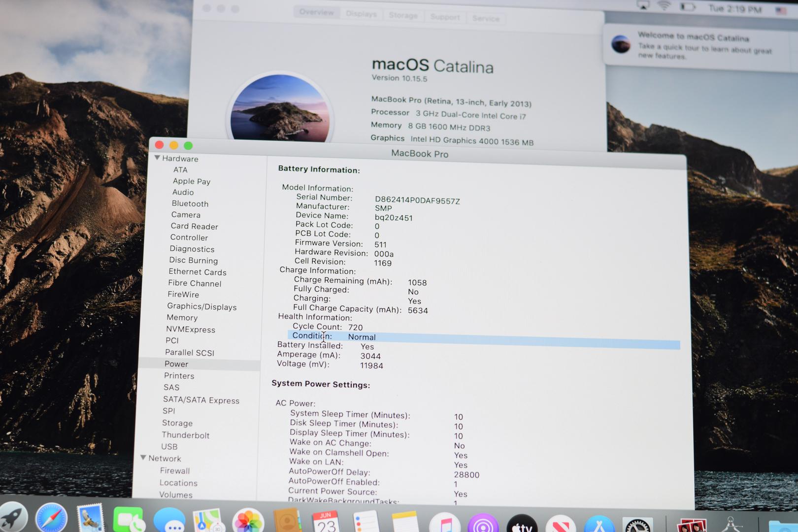Select Firewall under Network
Image resolution: width=798 pixels, height=532 pixels.
[x=175, y=471]
